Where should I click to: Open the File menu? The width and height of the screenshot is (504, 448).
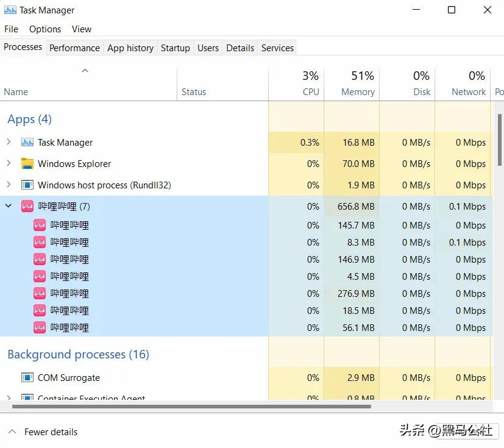pos(11,29)
